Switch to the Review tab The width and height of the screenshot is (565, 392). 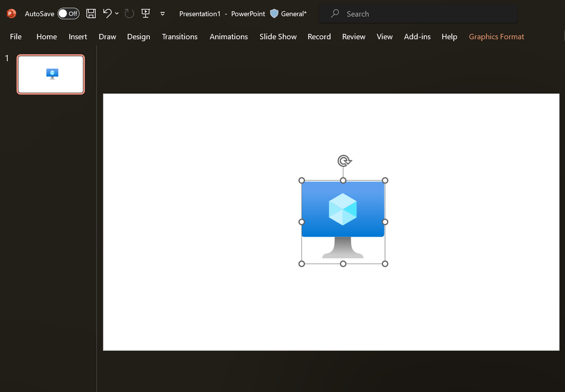354,37
